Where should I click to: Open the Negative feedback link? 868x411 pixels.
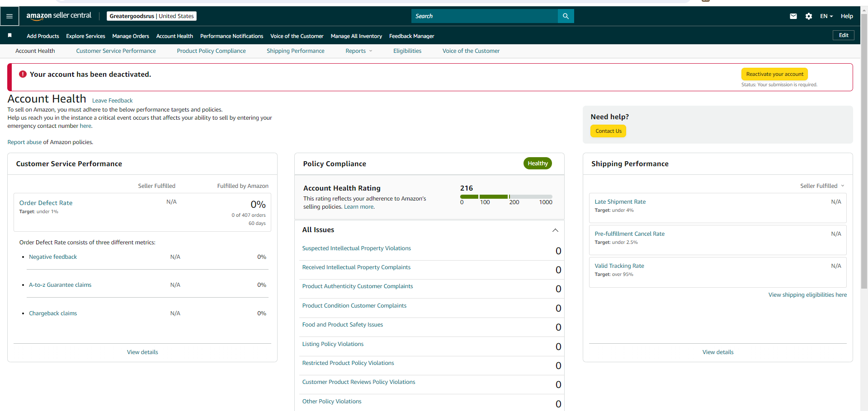tap(53, 257)
